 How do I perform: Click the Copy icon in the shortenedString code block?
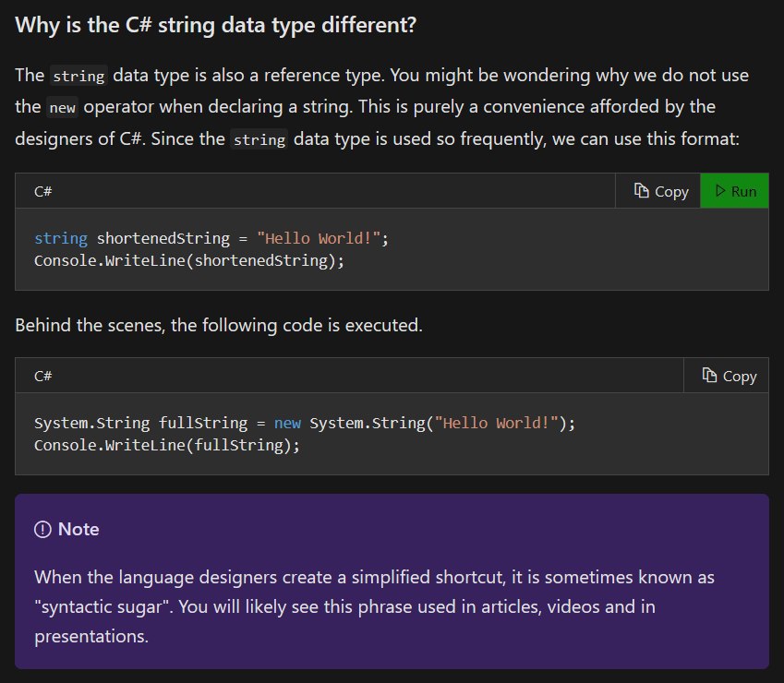pos(641,190)
